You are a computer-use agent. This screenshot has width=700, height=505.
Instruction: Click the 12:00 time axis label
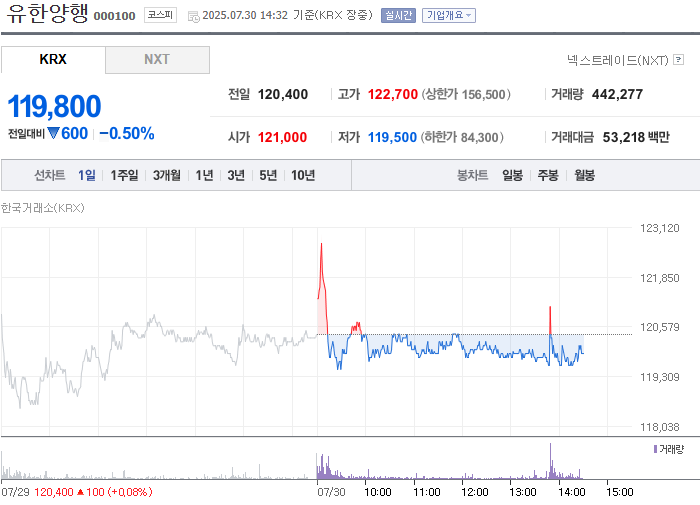tap(475, 492)
